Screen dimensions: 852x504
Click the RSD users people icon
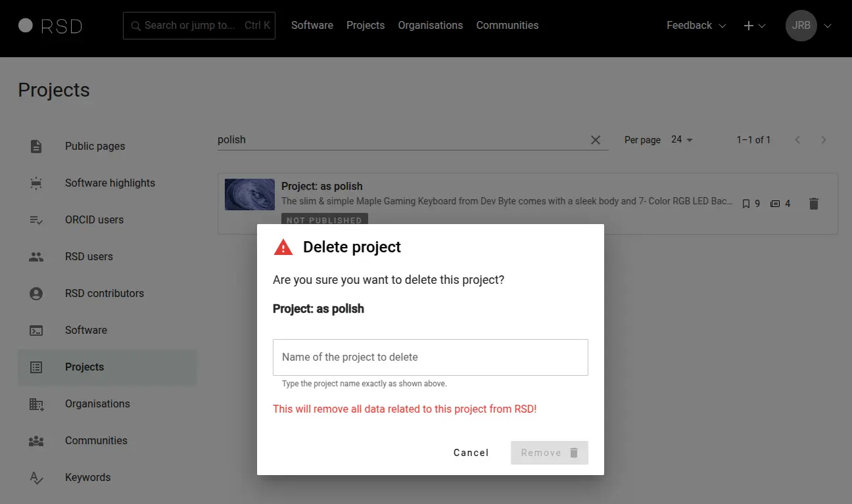(x=35, y=256)
